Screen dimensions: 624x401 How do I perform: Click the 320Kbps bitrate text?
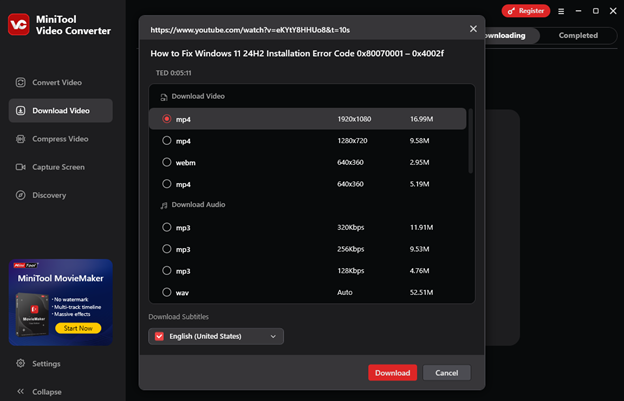[351, 228]
